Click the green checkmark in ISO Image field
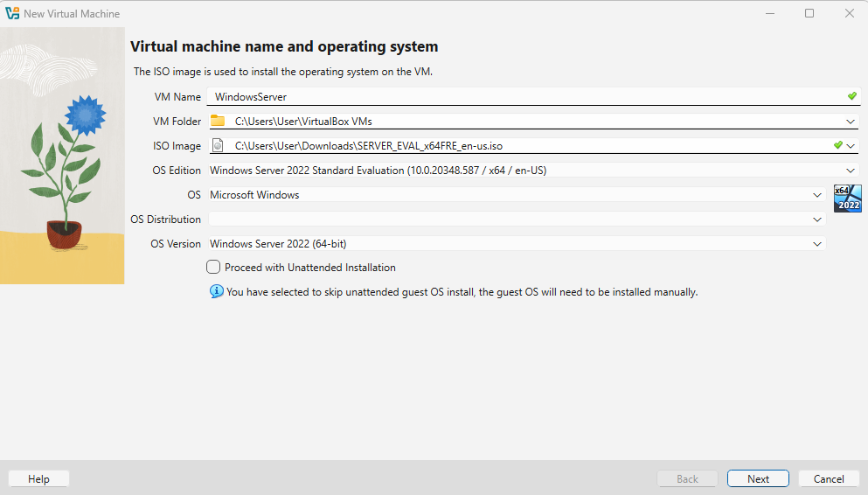The height and width of the screenshot is (495, 868). (838, 145)
